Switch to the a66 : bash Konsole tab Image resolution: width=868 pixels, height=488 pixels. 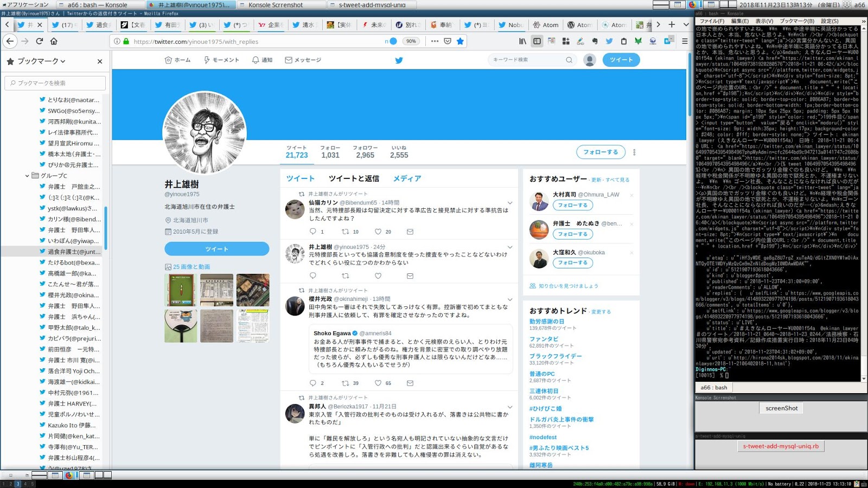pyautogui.click(x=713, y=388)
